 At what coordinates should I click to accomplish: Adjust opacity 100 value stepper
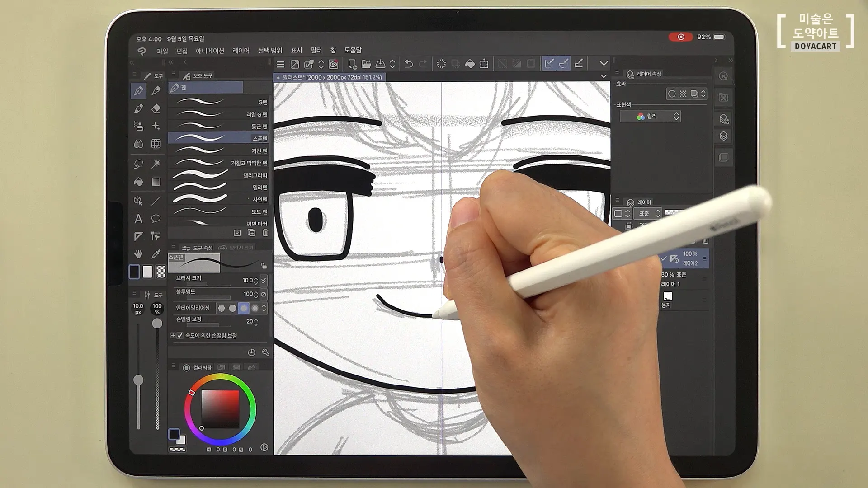pyautogui.click(x=256, y=294)
